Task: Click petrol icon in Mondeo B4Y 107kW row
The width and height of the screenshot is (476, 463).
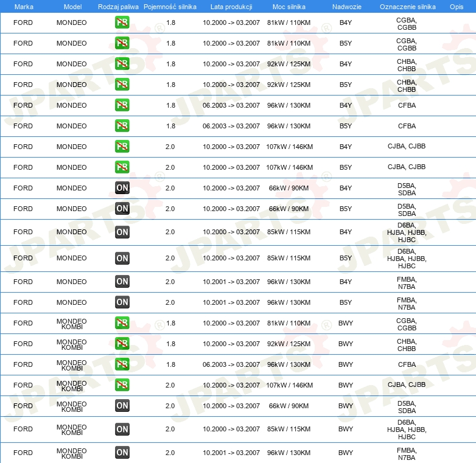Action: (122, 146)
